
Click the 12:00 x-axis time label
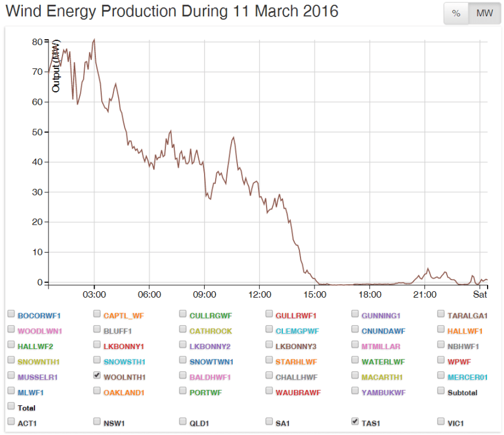tap(259, 294)
